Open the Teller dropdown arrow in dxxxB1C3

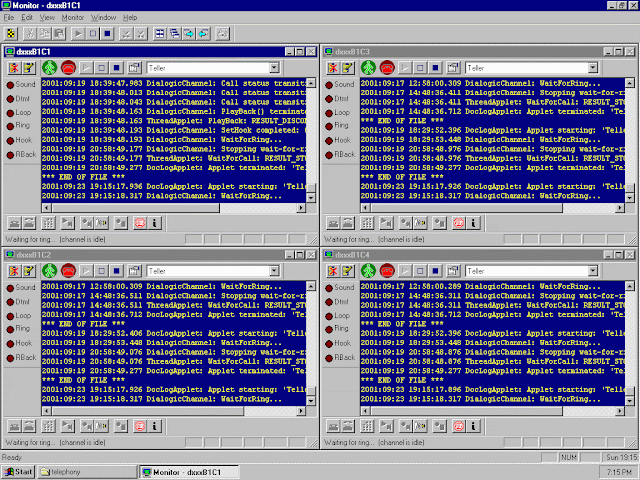(x=593, y=67)
